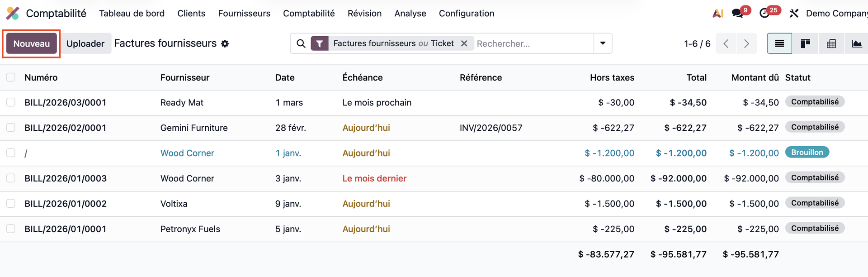The image size is (868, 277).
Task: Open the Configuration menu
Action: pyautogui.click(x=466, y=13)
